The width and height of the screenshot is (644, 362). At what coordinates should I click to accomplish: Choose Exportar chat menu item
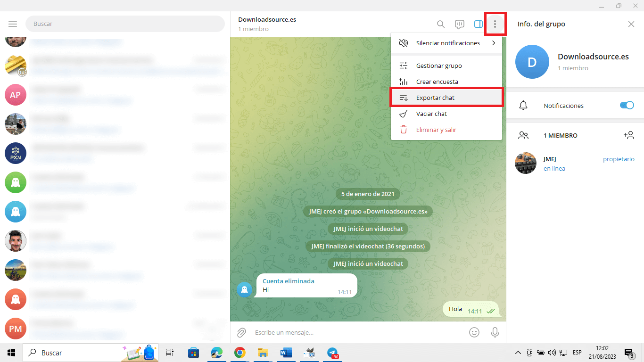(x=446, y=98)
